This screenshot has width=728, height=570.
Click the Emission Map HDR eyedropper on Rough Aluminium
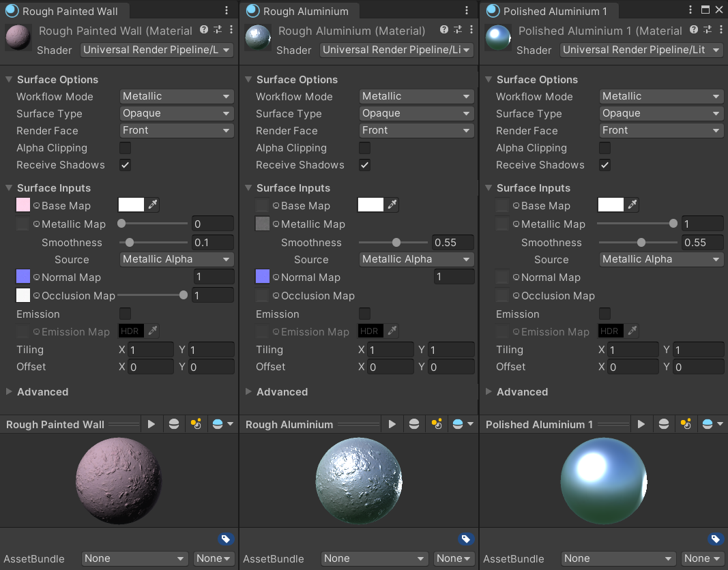point(390,331)
